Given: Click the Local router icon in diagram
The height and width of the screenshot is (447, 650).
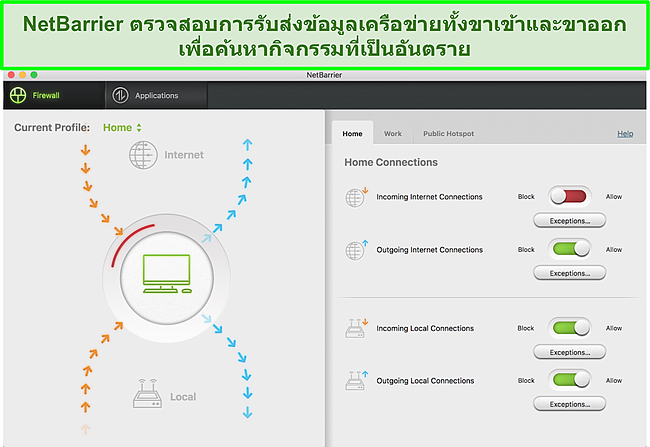Looking at the screenshot, I should click(147, 394).
